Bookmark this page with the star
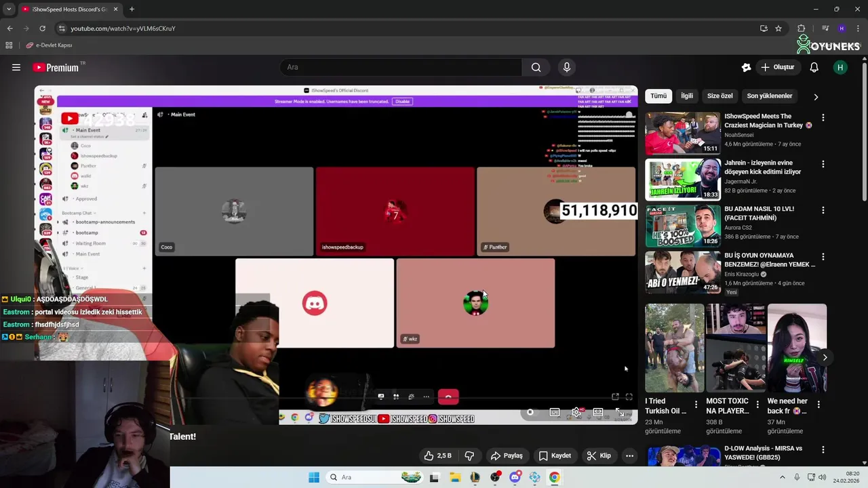Image resolution: width=868 pixels, height=488 pixels. point(778,28)
